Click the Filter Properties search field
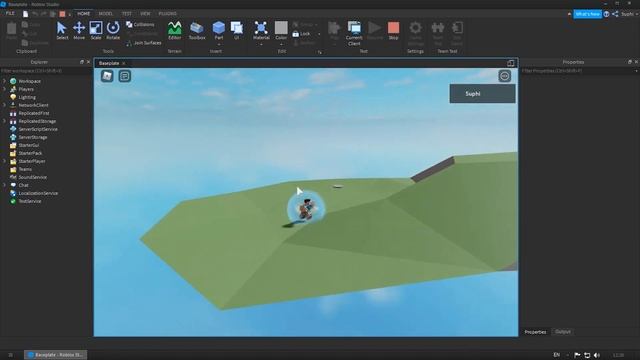640x360 pixels. (x=580, y=71)
